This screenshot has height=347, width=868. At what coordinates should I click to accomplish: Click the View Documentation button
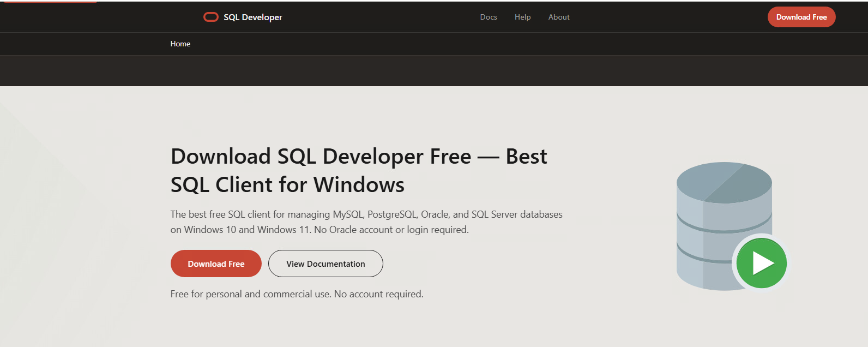pyautogui.click(x=325, y=264)
